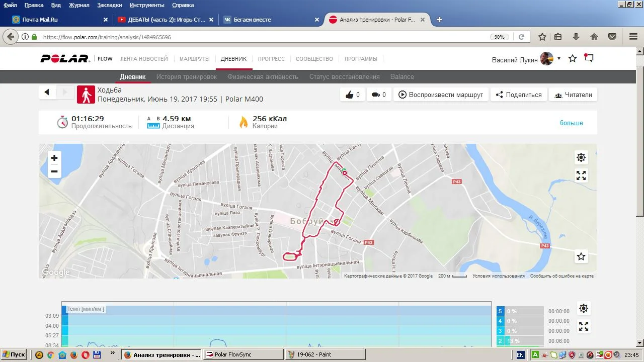The image size is (644, 362).
Task: Open ПРОГРЕСС in Polar navigation
Action: click(x=271, y=59)
